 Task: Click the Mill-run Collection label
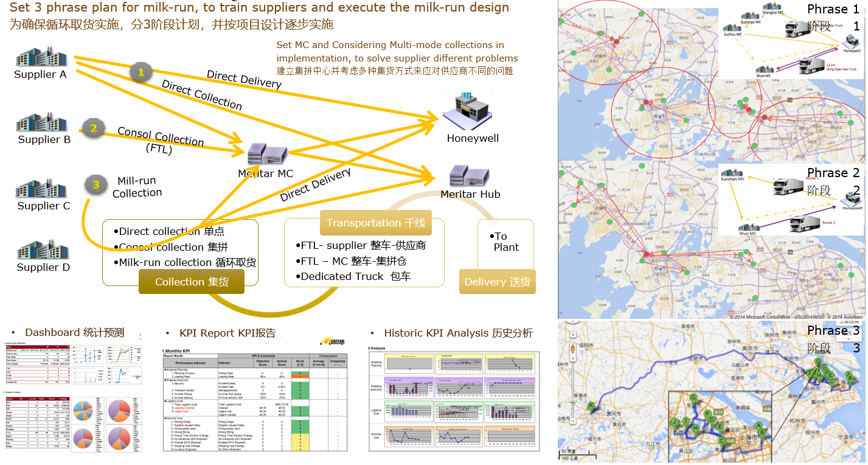coord(137,187)
